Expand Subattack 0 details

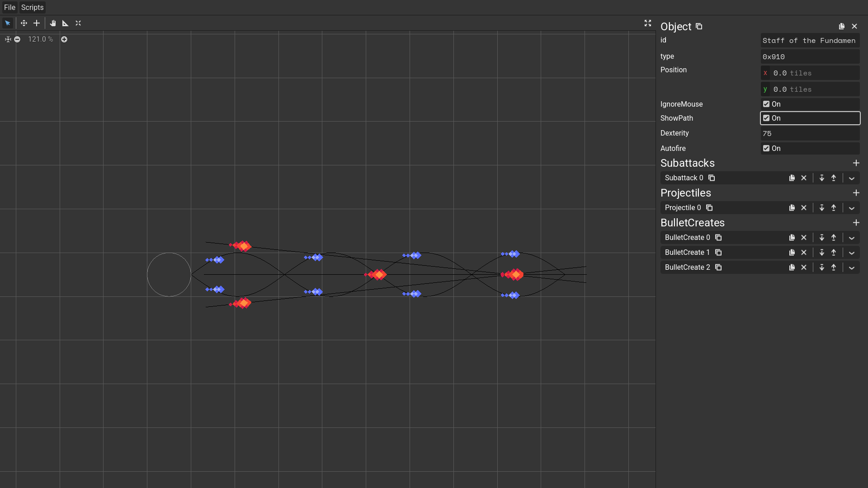point(852,178)
